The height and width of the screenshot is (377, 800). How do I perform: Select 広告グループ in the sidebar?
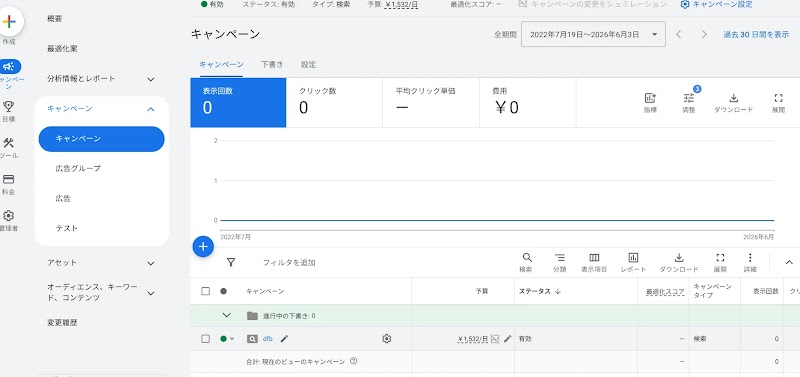click(x=78, y=168)
